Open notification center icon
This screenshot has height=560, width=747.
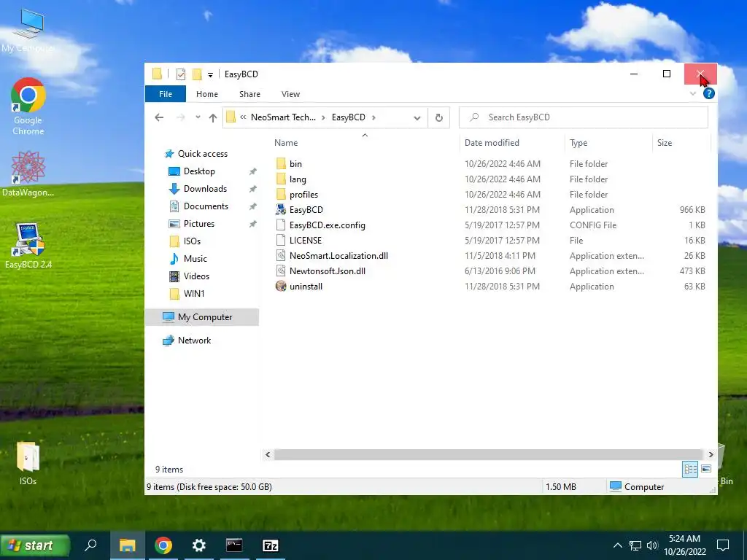tap(723, 545)
